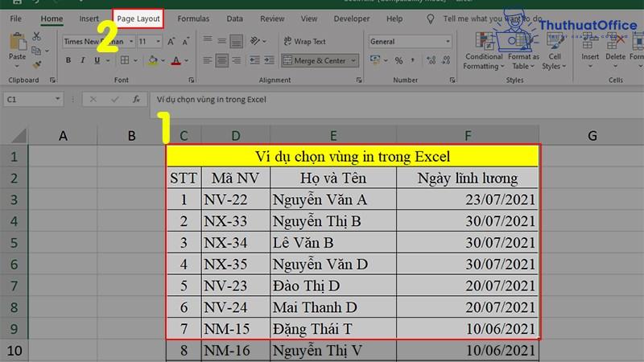Image resolution: width=644 pixels, height=362 pixels.
Task: Apply Comma Style
Action: click(x=412, y=61)
